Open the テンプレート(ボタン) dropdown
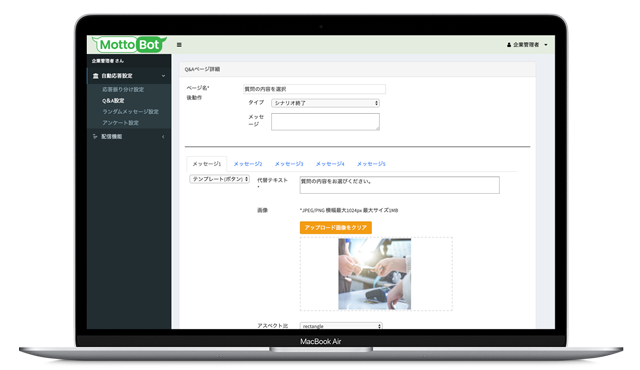Image resolution: width=640 pixels, height=370 pixels. pyautogui.click(x=220, y=179)
